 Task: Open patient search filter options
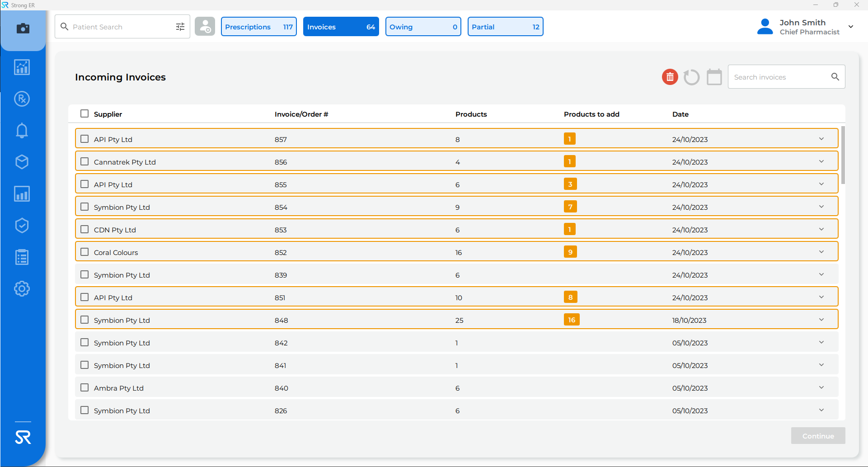point(180,27)
